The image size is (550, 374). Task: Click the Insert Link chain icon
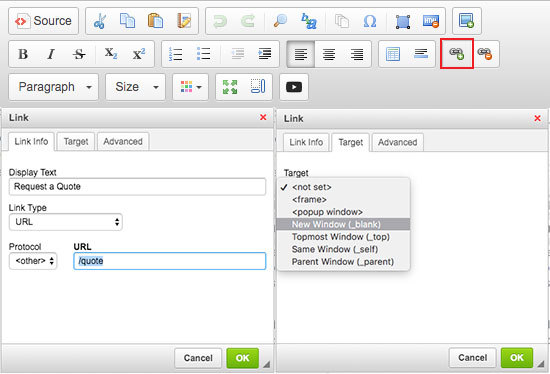click(457, 54)
